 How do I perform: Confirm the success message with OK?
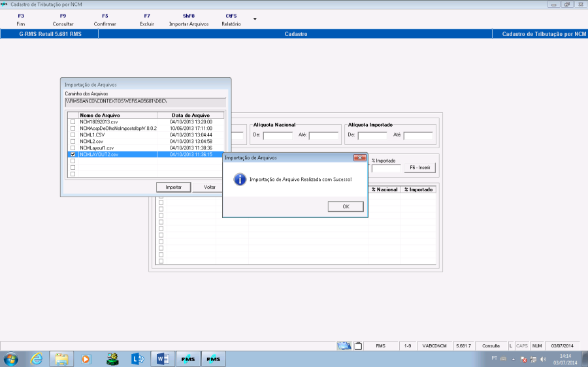pyautogui.click(x=346, y=206)
